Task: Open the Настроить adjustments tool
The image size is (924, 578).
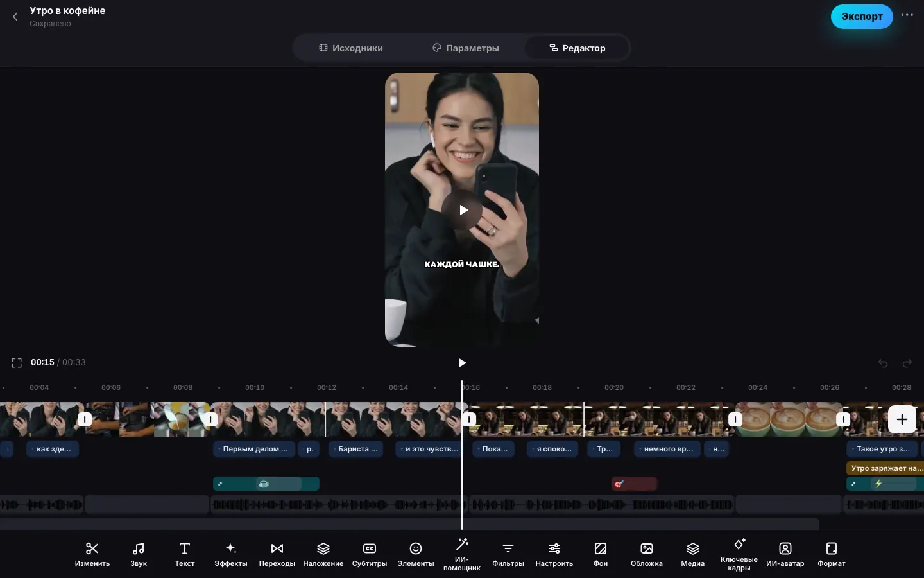Action: 554,554
